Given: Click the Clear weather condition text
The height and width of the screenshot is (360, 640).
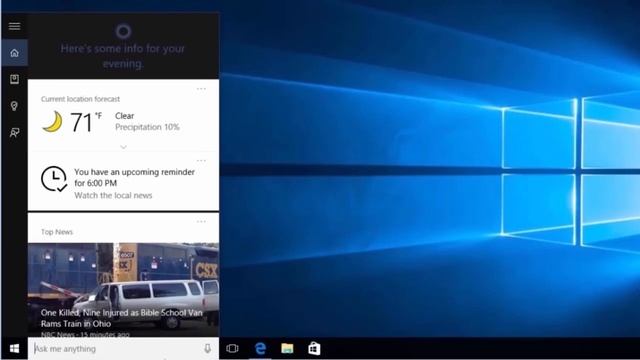Looking at the screenshot, I should point(124,116).
